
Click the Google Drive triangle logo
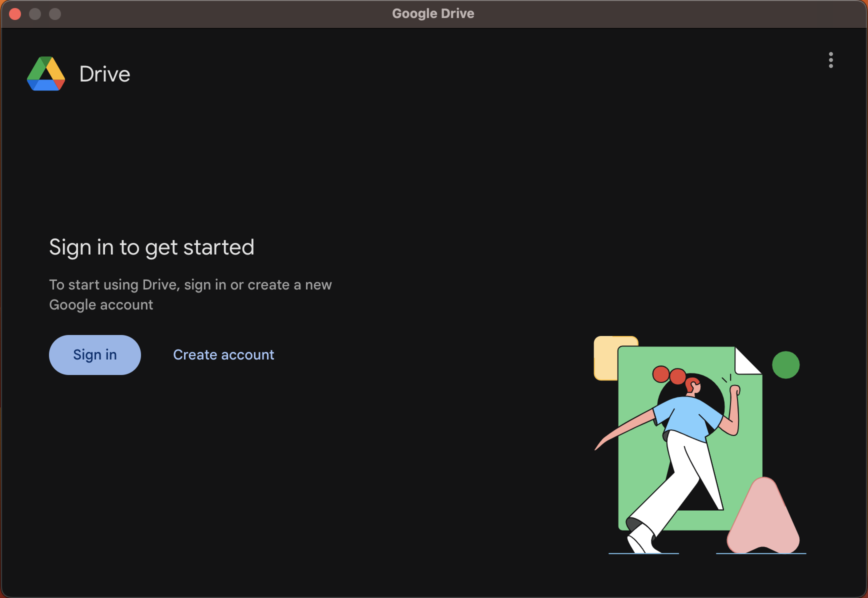coord(46,74)
